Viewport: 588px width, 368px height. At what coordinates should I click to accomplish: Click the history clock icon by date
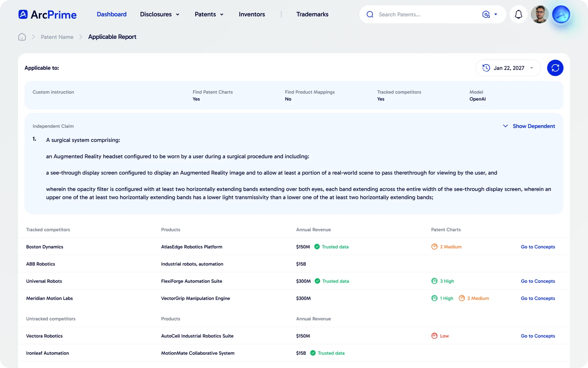[486, 68]
